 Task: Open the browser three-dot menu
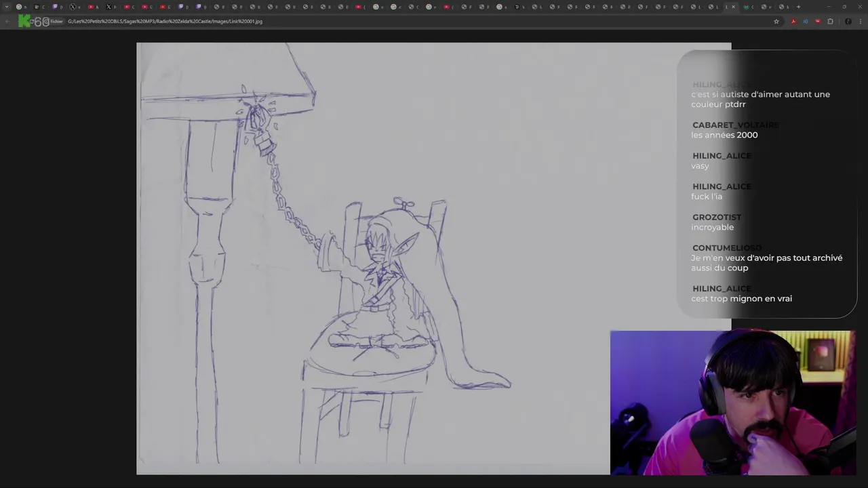click(x=861, y=21)
